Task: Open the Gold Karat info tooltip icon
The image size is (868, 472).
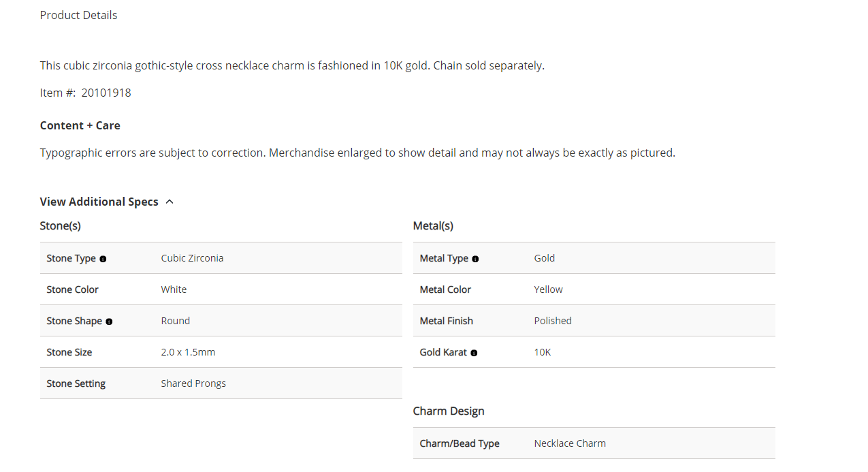Action: coord(474,353)
